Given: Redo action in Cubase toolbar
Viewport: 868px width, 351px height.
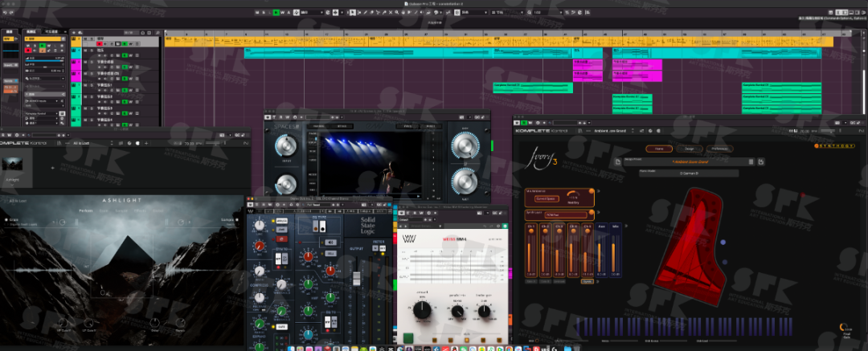Looking at the screenshot, I should pyautogui.click(x=11, y=12).
